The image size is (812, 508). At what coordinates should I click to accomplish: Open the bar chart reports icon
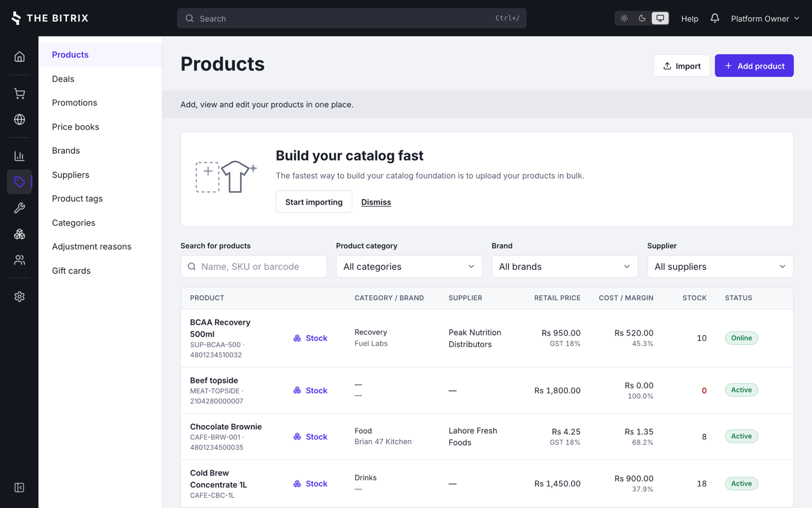coord(19,156)
